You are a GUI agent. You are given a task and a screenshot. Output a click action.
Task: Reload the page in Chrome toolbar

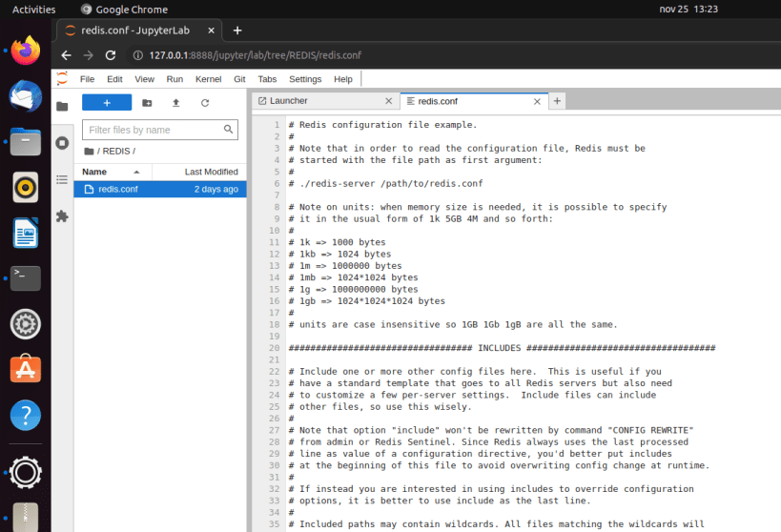point(111,55)
